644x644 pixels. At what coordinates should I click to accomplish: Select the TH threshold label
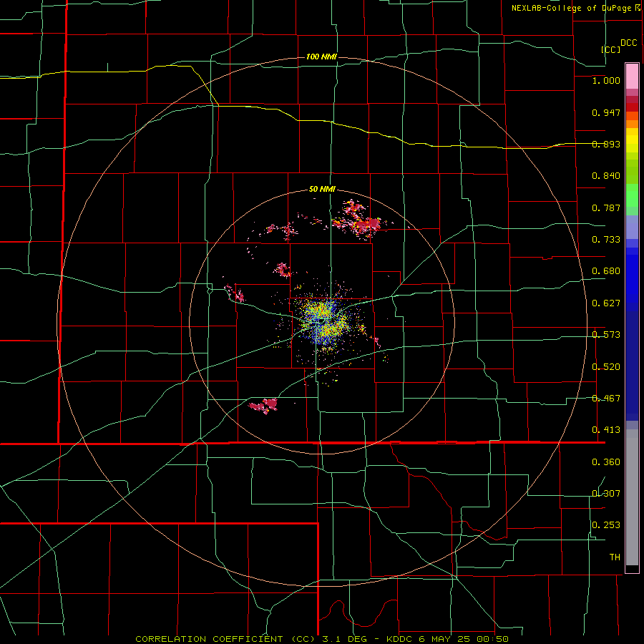point(615,557)
